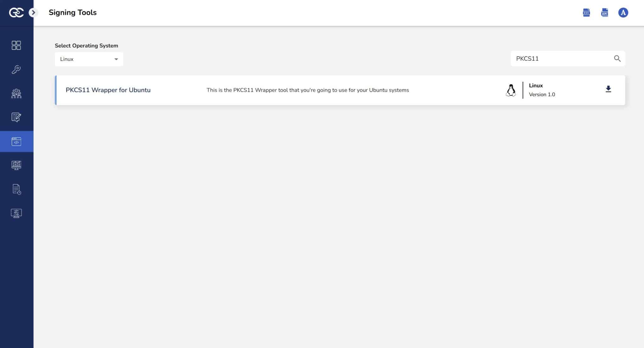The image size is (644, 348).
Task: Open the user avatar A menu
Action: point(623,13)
